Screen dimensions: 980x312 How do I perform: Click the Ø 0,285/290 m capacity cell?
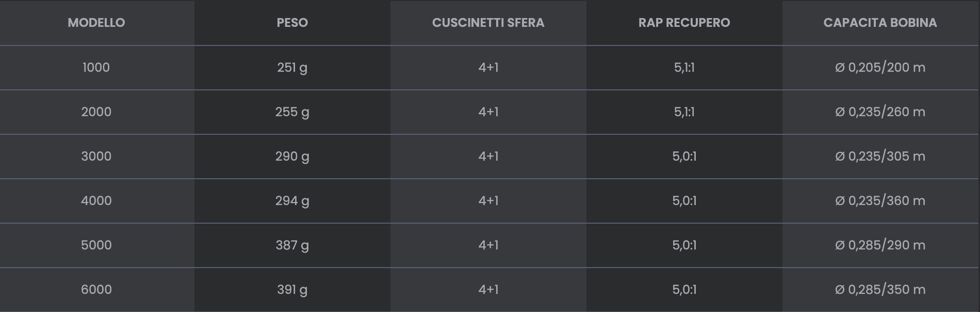pos(880,245)
